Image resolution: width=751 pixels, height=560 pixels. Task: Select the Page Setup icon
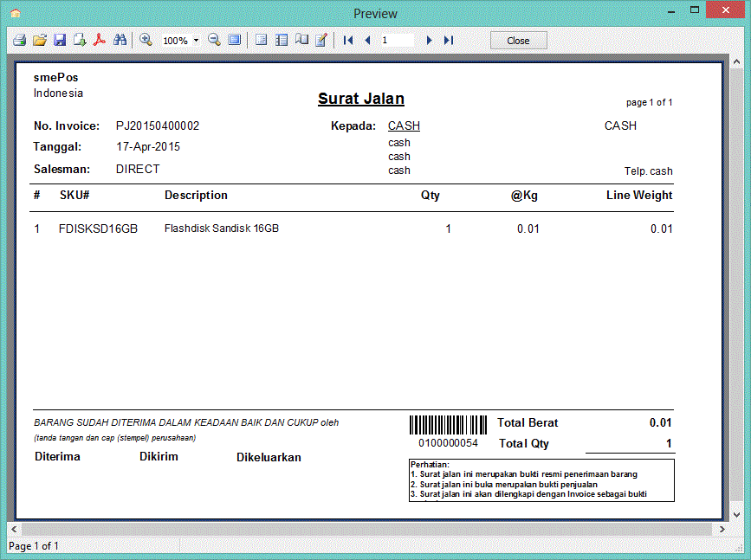point(79,40)
